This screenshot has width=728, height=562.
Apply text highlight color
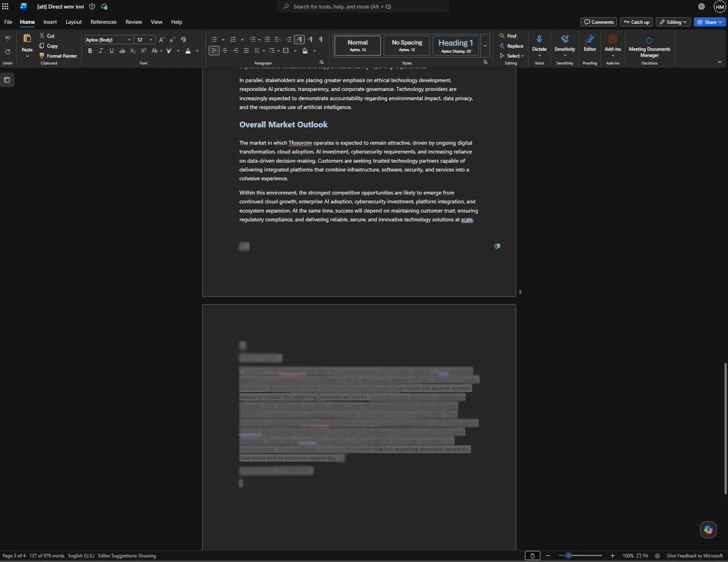(168, 51)
